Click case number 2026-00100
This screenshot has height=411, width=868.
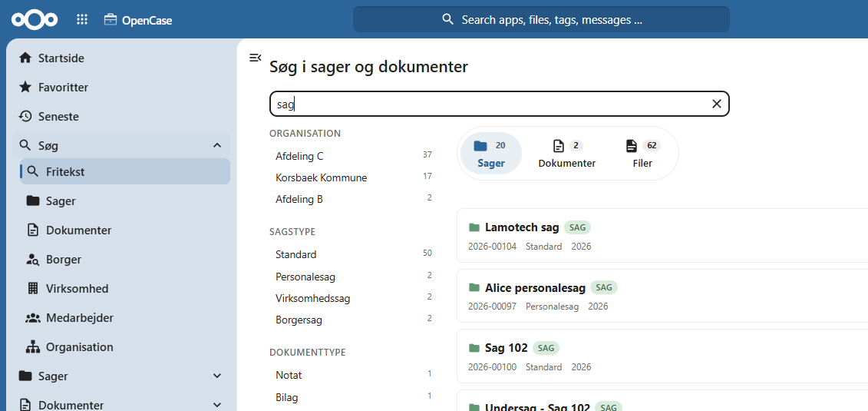point(492,367)
